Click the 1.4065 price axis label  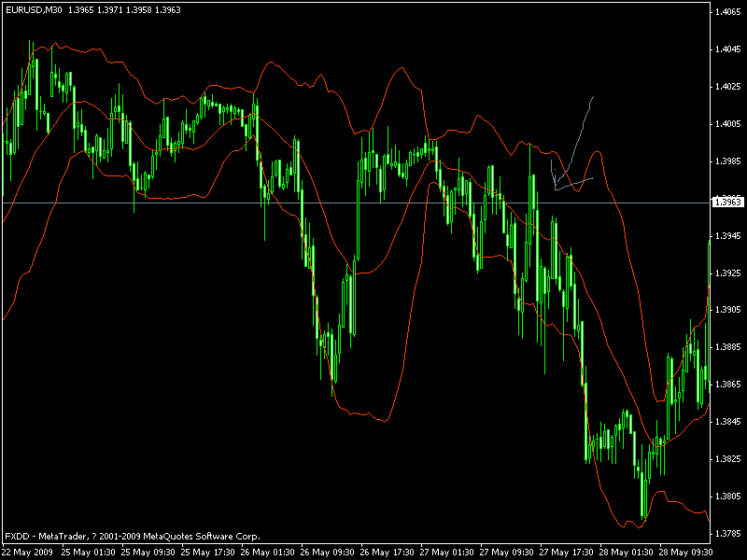728,12
